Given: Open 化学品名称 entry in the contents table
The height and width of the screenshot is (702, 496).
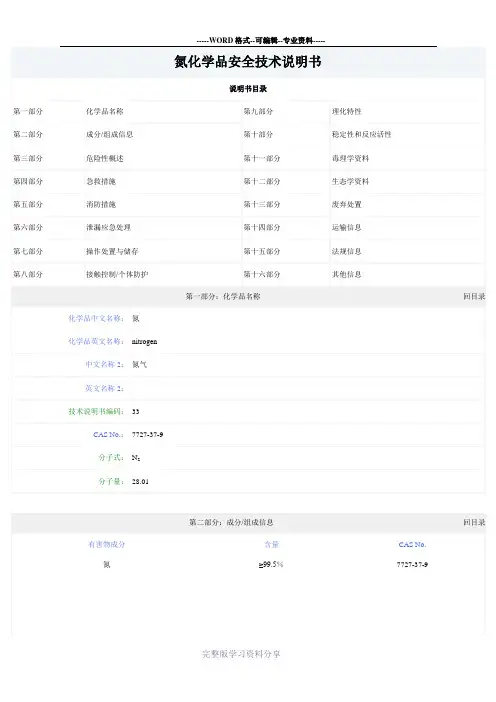Looking at the screenshot, I should point(105,111).
